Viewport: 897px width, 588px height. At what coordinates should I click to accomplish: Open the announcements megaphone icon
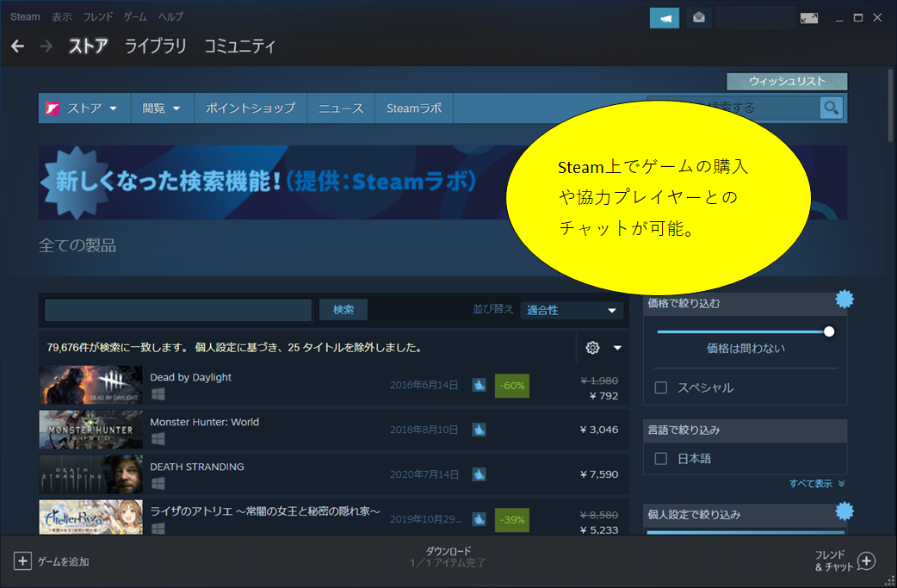tap(665, 18)
